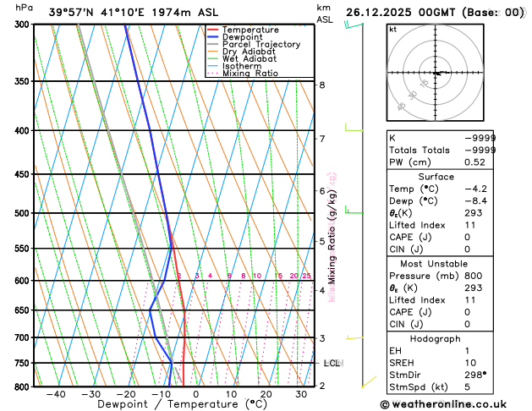The width and height of the screenshot is (532, 411).
Task: Select the Wet Adiabat legend label
Action: coord(250,58)
